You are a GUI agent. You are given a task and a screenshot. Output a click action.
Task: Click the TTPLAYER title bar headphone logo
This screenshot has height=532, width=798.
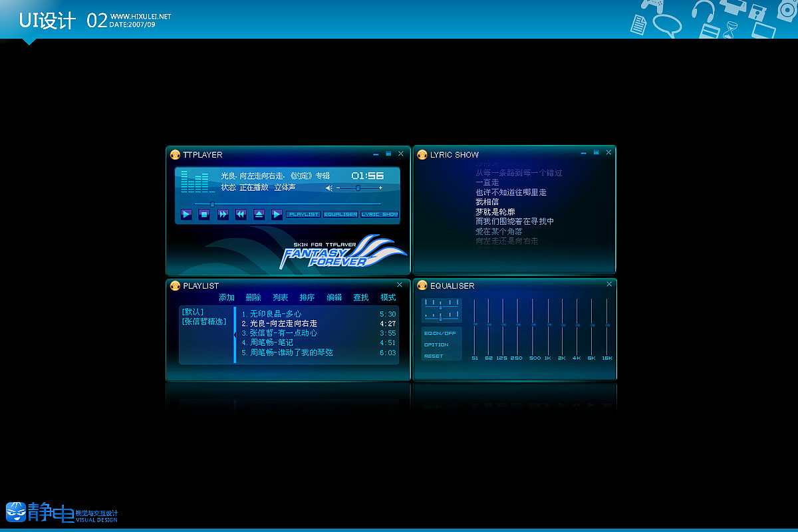point(175,154)
